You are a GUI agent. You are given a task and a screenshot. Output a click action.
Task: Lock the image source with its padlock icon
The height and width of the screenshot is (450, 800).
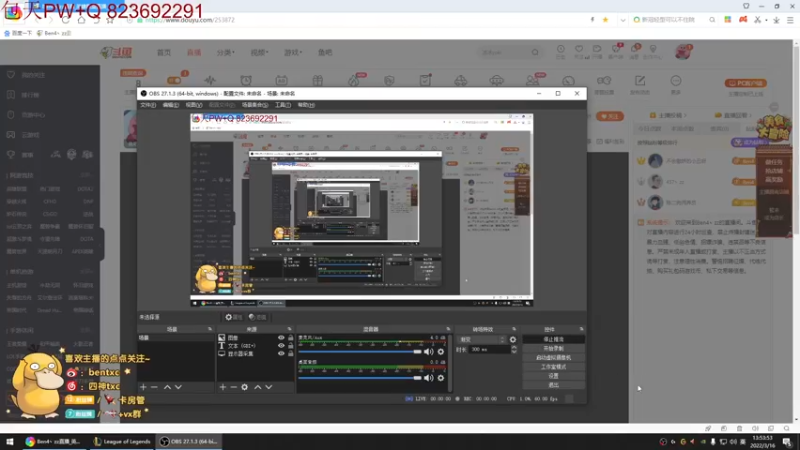tap(291, 338)
